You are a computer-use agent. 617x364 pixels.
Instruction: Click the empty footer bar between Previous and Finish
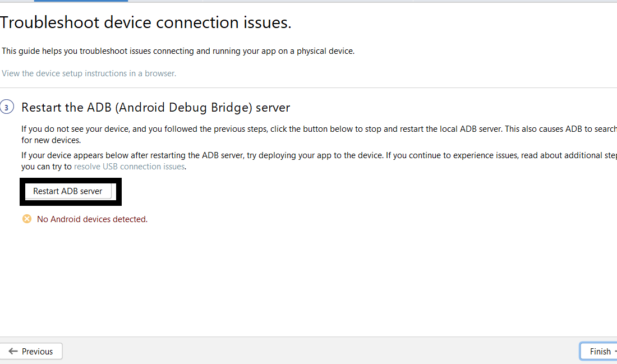point(320,351)
